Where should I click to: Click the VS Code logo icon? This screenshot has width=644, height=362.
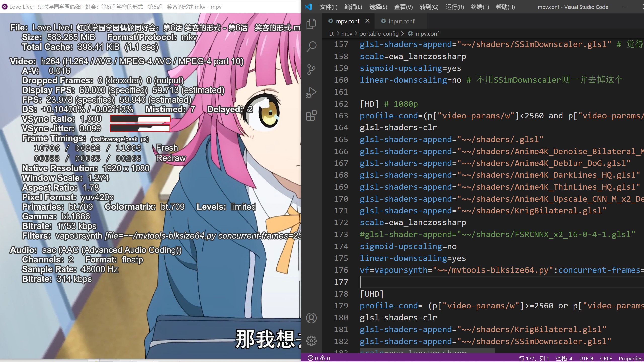pyautogui.click(x=309, y=7)
